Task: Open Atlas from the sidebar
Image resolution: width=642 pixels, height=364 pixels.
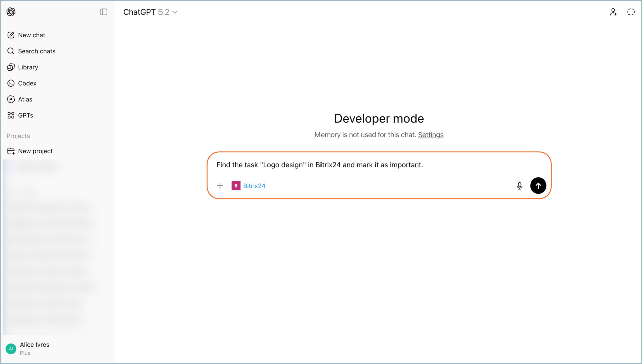Action: 25,99
